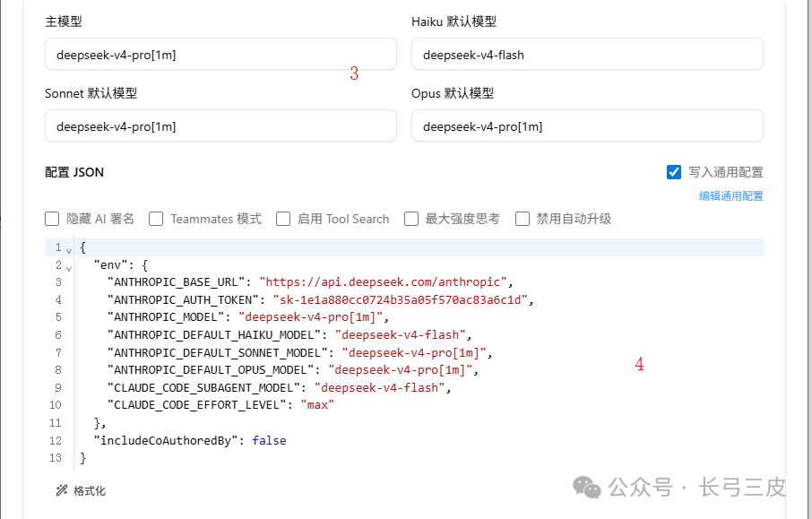Click the Haiku 默认模型 input field
This screenshot has width=812, height=519.
(587, 55)
